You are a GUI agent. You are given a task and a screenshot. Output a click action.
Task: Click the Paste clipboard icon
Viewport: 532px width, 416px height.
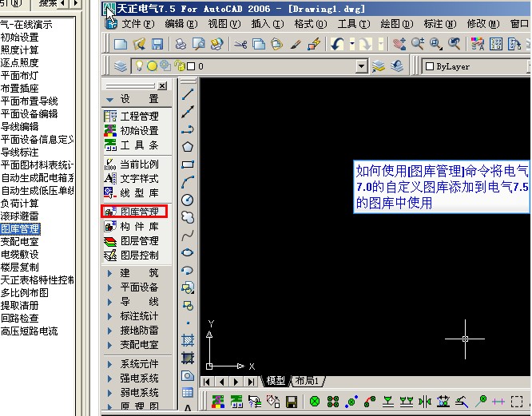(277, 44)
